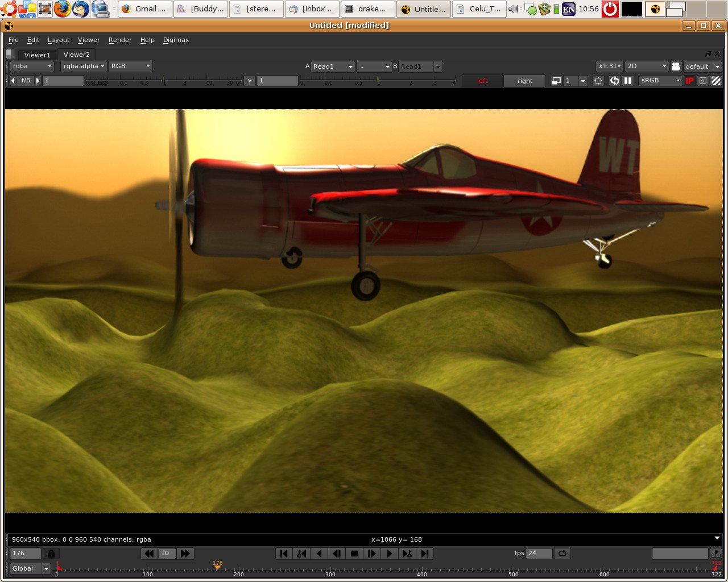Open the 2D view mode dropdown

[x=647, y=66]
